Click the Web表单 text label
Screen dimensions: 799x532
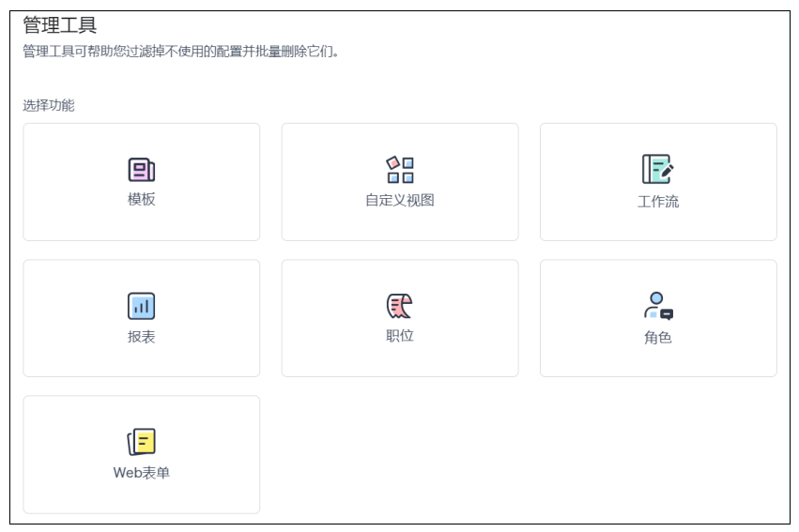tap(141, 473)
